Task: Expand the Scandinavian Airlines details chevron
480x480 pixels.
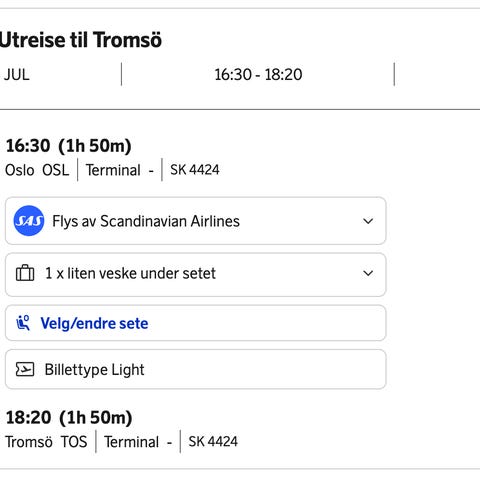Action: coord(368,221)
